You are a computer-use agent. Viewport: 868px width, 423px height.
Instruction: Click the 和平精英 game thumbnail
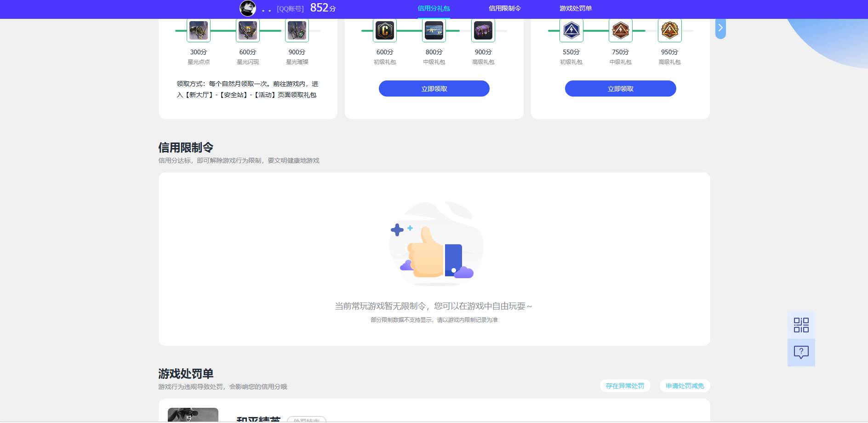point(193,415)
